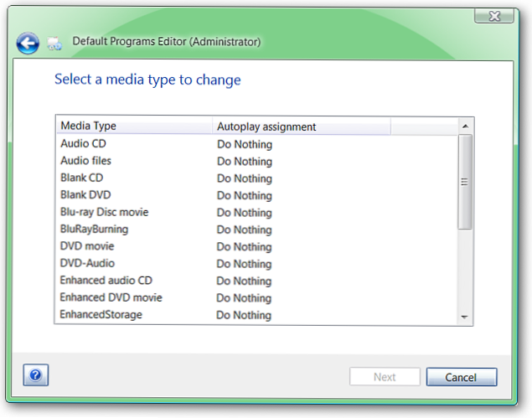Pick the Blu-ray Disc movie row

coord(257,212)
